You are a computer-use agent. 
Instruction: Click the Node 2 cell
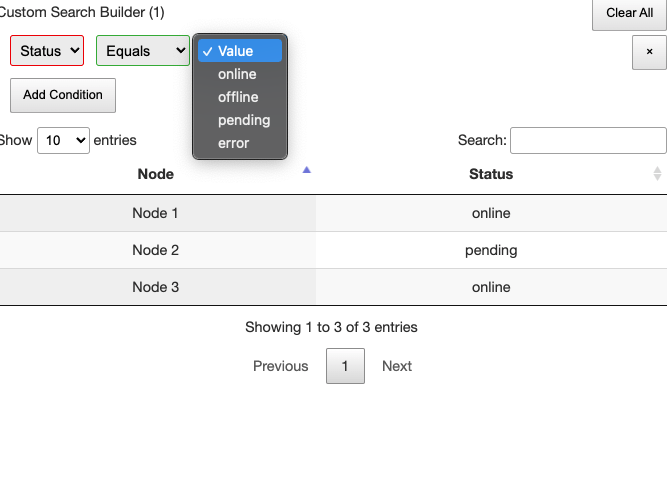156,250
